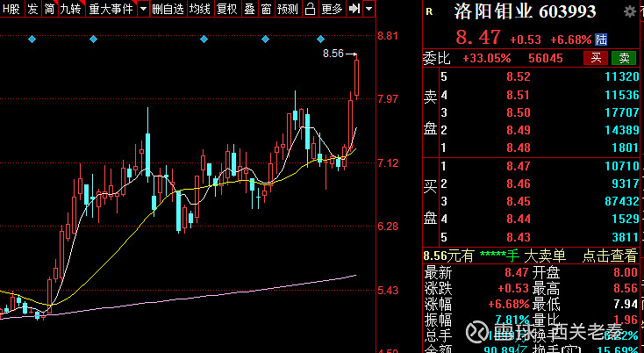644x353 pixels.
Task: Expand the last toolbar dropdown arrow
Action: [369, 9]
